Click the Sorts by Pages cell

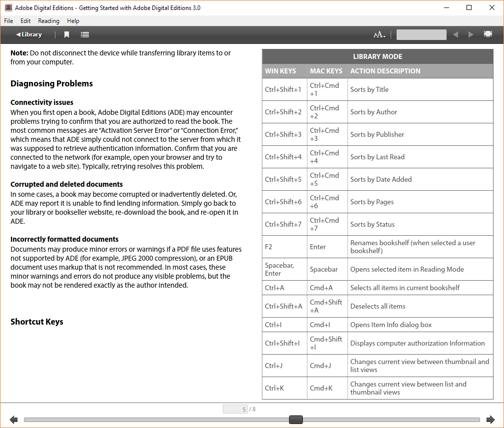421,202
